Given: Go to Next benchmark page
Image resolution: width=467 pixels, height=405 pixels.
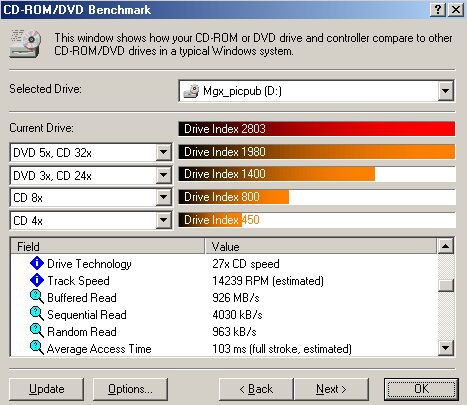Looking at the screenshot, I should coord(331,389).
